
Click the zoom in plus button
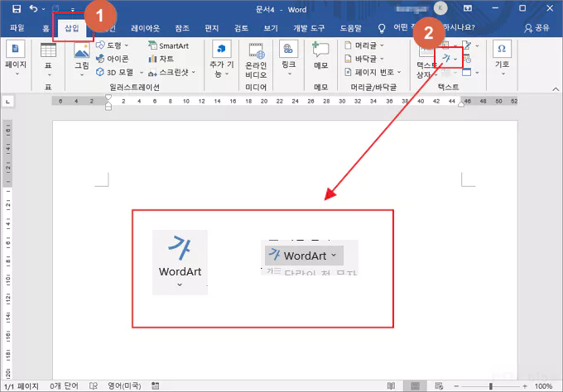[525, 386]
